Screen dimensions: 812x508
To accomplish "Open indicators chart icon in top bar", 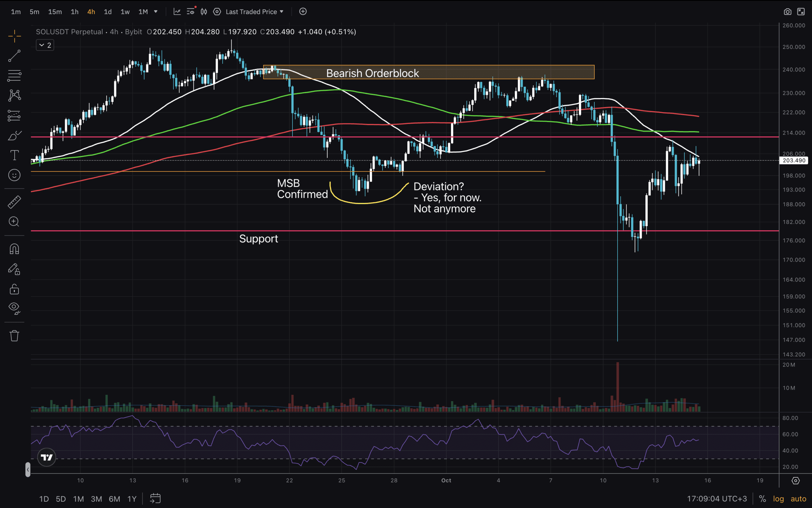I will 177,12.
